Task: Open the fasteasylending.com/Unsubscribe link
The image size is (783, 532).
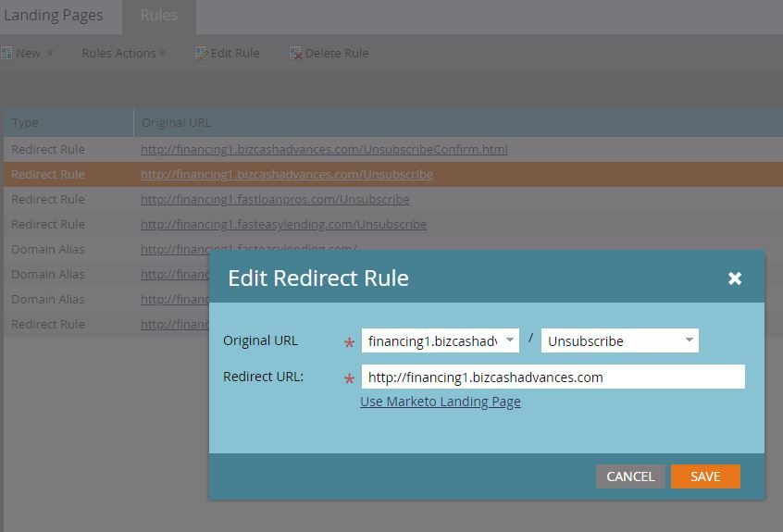Action: click(x=283, y=224)
